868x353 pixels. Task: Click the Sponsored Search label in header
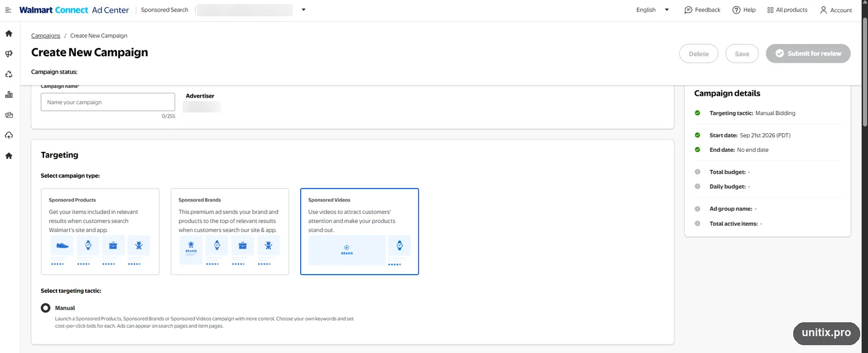point(165,10)
